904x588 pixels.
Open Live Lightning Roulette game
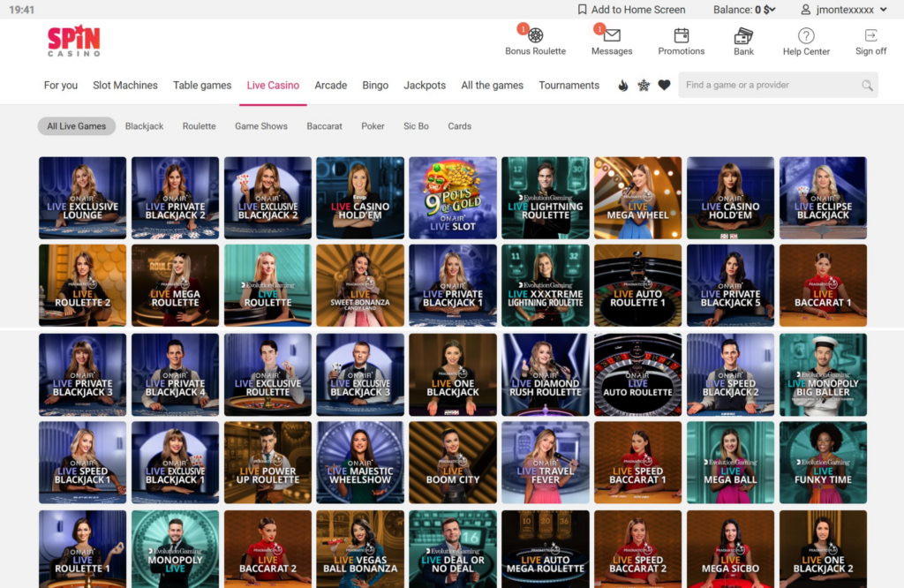pos(546,198)
